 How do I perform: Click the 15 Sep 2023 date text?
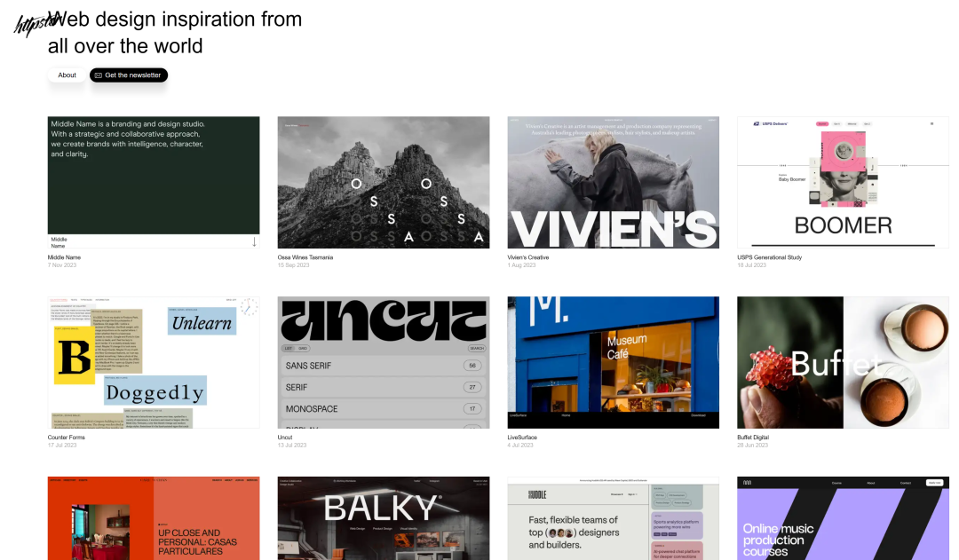tap(294, 265)
